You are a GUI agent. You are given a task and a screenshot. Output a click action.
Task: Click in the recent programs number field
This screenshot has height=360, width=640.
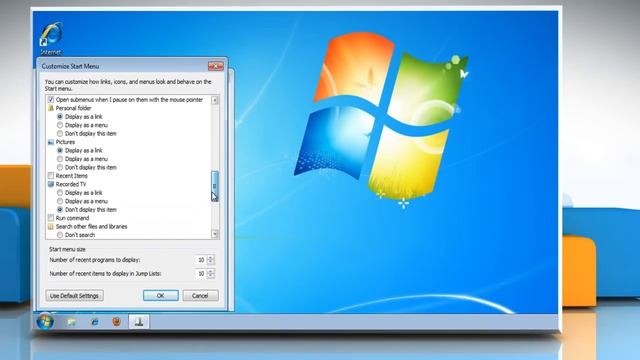pyautogui.click(x=200, y=260)
